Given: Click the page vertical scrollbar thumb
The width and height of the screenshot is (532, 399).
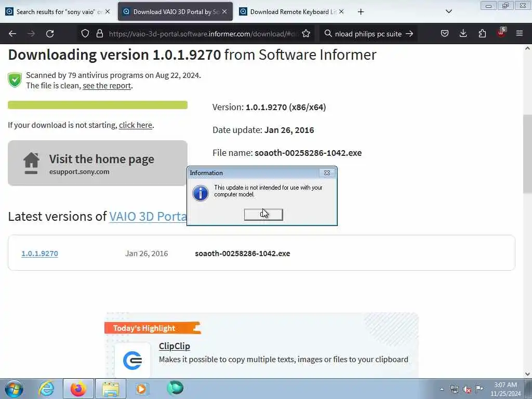Looking at the screenshot, I should click(x=527, y=154).
